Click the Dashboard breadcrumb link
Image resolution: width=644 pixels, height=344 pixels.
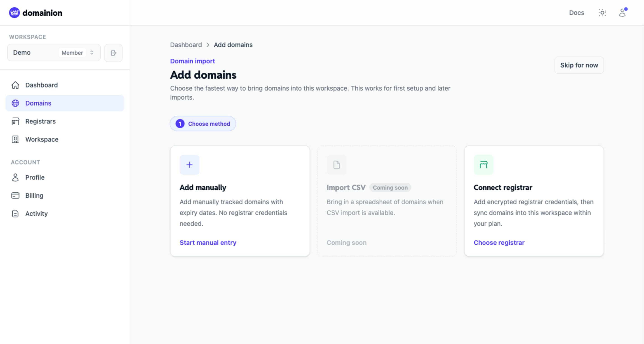click(186, 45)
